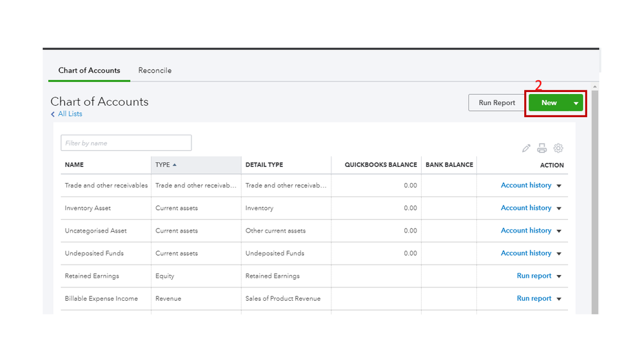Expand action menu for Uncategorised Asset row

point(559,231)
